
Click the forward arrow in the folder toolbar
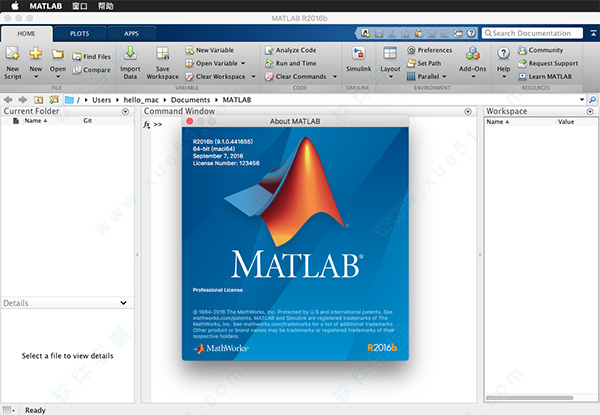coord(23,100)
